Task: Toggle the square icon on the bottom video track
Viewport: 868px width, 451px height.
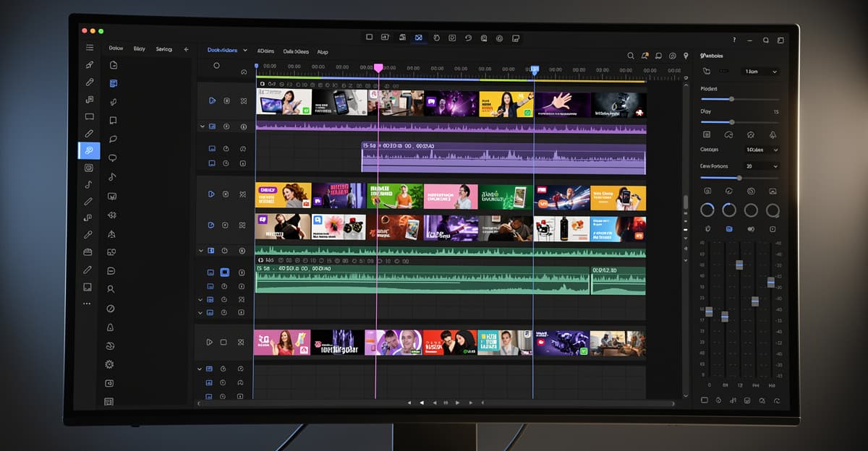Action: (x=224, y=342)
